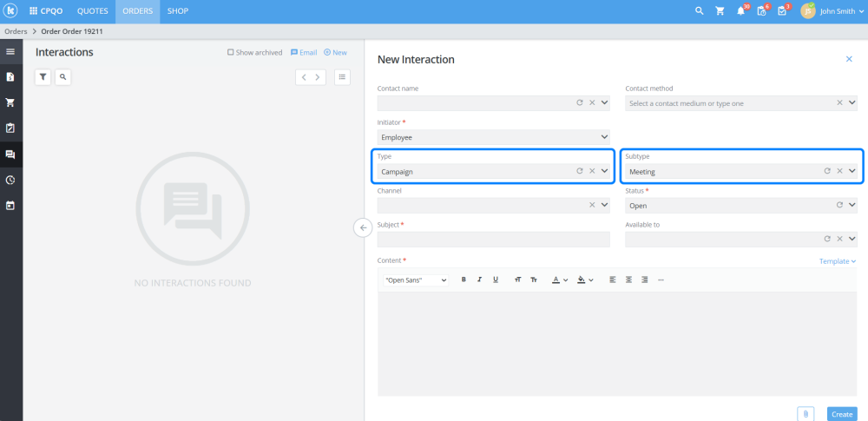The width and height of the screenshot is (868, 421).
Task: Open the Open Sans font dropdown
Action: click(x=415, y=280)
